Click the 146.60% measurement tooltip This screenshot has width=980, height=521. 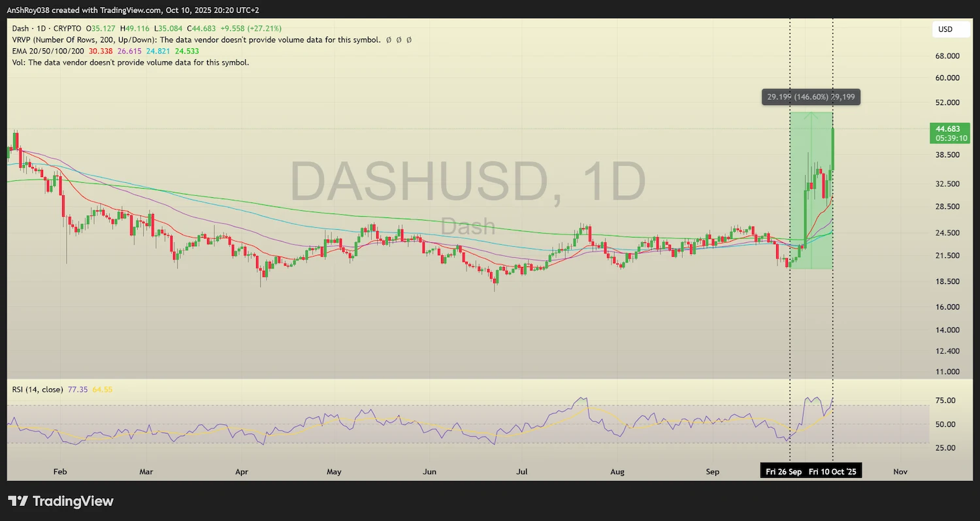(x=811, y=97)
